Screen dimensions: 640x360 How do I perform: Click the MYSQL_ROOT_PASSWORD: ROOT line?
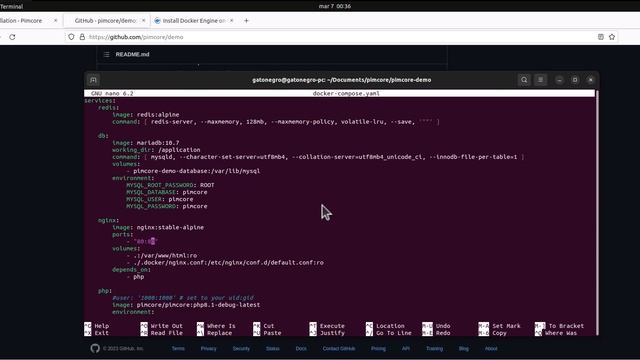tap(170, 185)
